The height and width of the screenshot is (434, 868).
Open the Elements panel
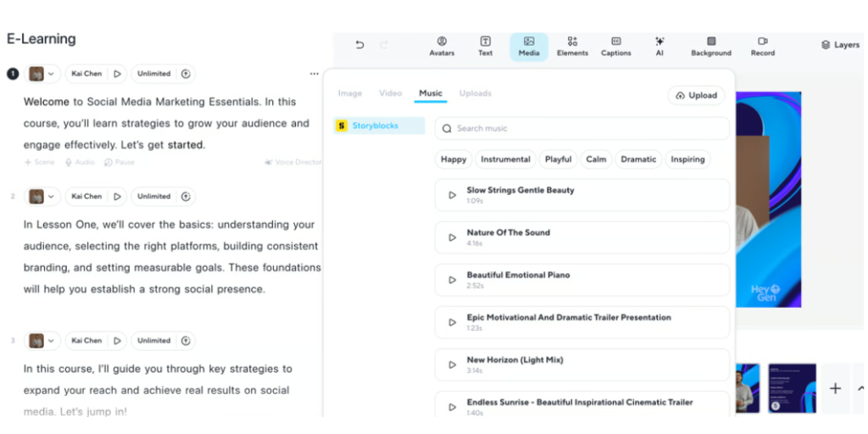pos(572,46)
